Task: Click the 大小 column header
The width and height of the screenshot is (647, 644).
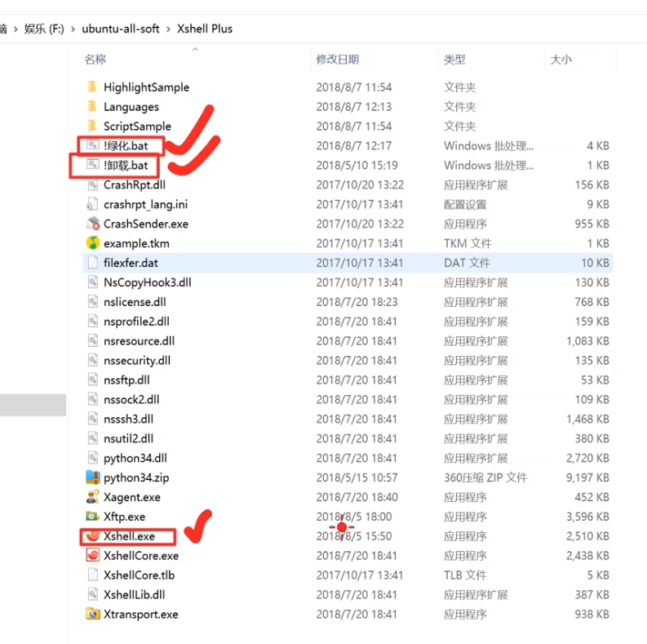Action: [x=561, y=60]
